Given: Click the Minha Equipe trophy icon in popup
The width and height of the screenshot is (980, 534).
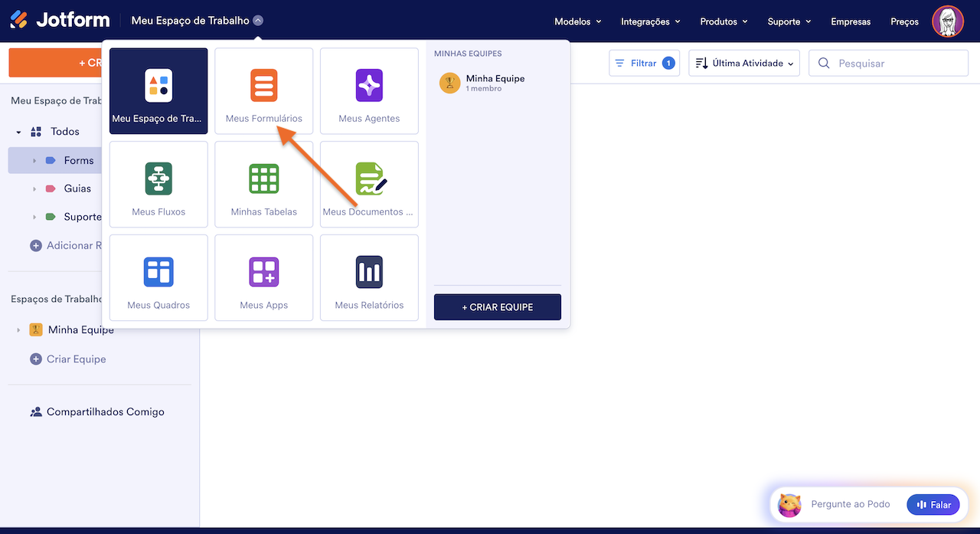Looking at the screenshot, I should (449, 83).
